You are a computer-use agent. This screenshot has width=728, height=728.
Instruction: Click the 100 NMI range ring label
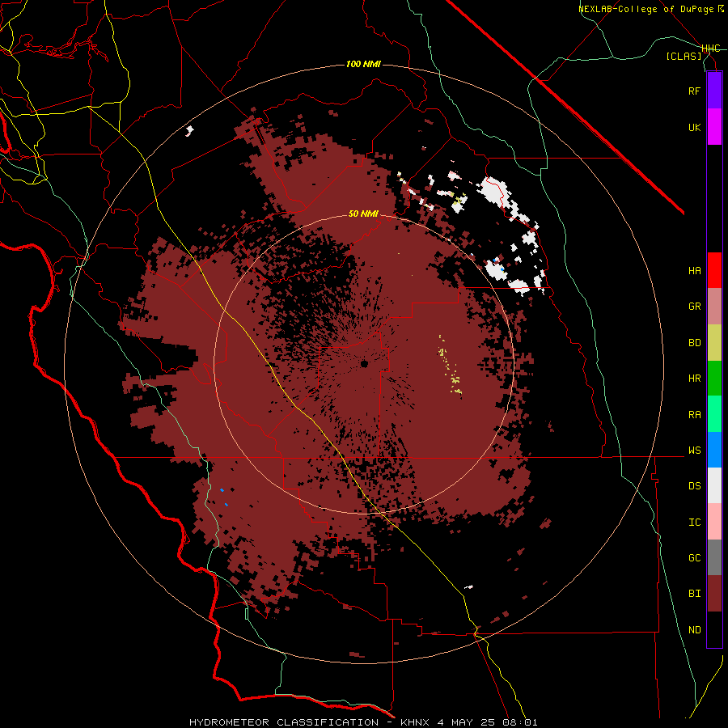pyautogui.click(x=363, y=64)
